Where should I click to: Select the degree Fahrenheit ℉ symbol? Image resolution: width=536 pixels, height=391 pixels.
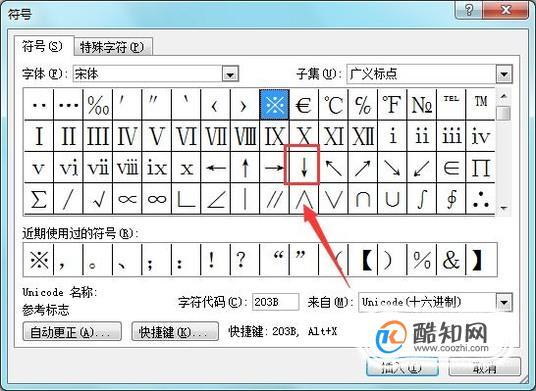(x=392, y=105)
